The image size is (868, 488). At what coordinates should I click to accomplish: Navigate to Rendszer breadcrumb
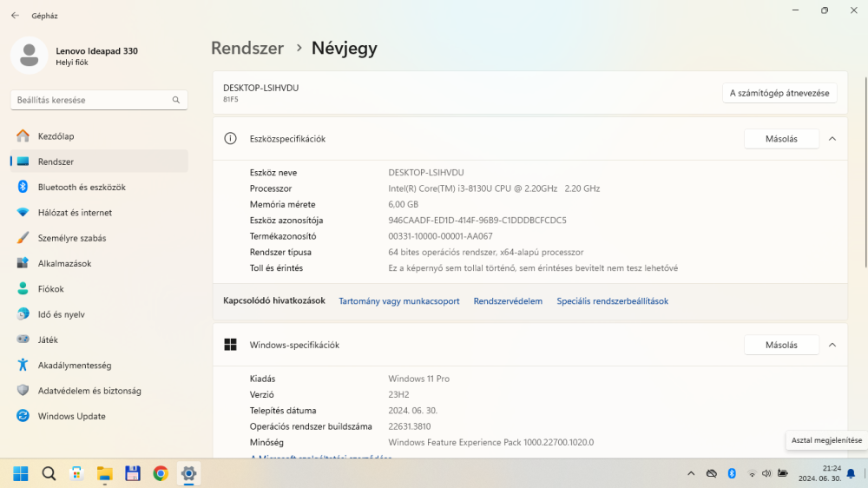click(247, 49)
